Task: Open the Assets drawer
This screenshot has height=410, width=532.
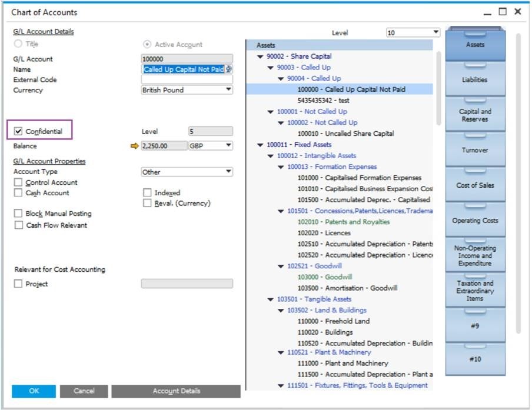Action: point(475,45)
